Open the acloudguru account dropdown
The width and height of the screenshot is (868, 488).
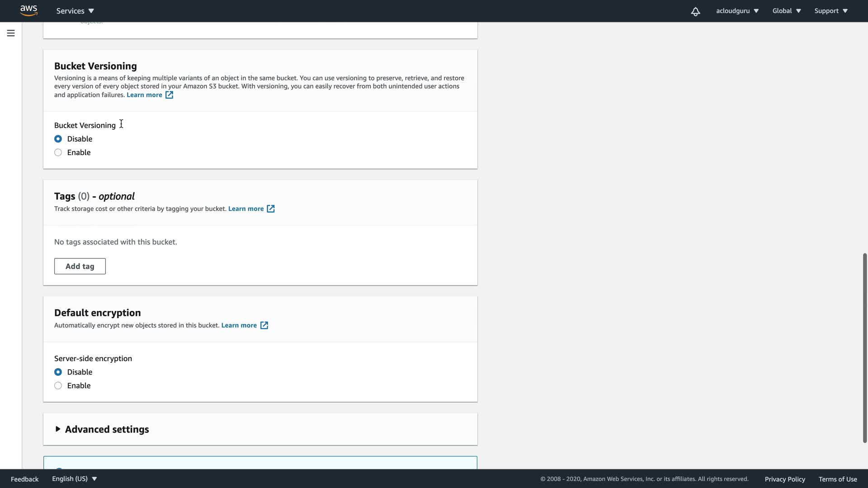(x=737, y=11)
